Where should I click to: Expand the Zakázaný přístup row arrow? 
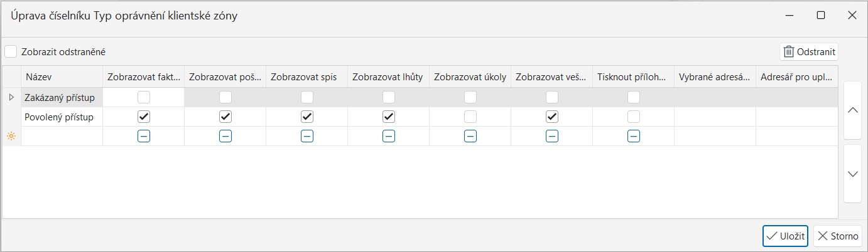(x=11, y=97)
